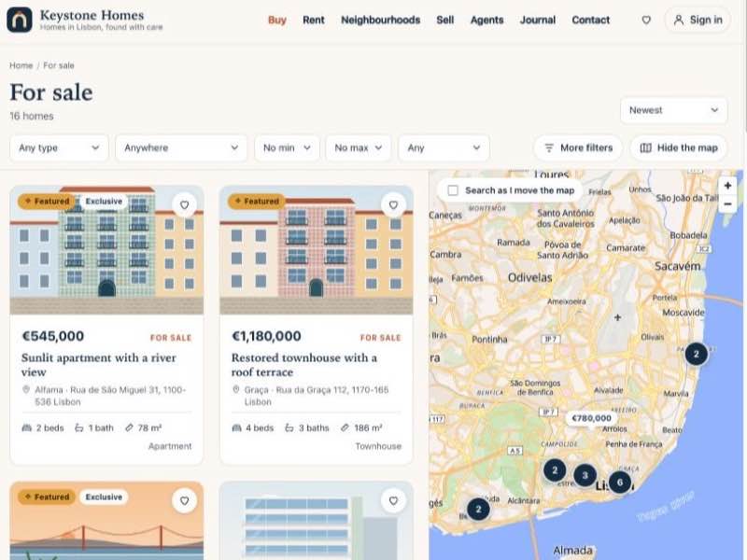The width and height of the screenshot is (747, 560).
Task: Open the No max price dropdown
Action: coord(359,148)
